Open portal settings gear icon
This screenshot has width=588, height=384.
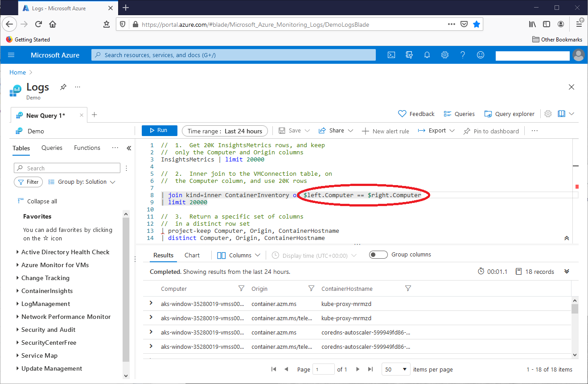[x=444, y=55]
